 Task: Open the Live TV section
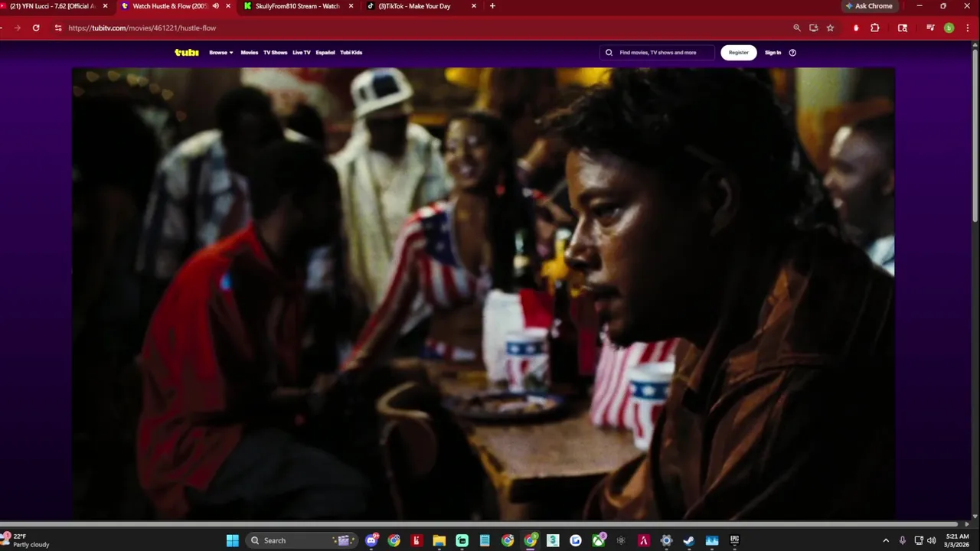(302, 53)
